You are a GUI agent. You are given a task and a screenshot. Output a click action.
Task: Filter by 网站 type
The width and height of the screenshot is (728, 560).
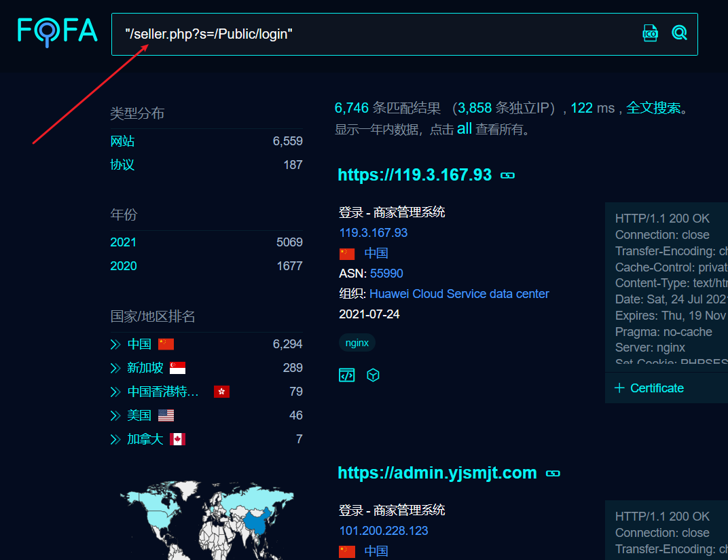tap(122, 141)
